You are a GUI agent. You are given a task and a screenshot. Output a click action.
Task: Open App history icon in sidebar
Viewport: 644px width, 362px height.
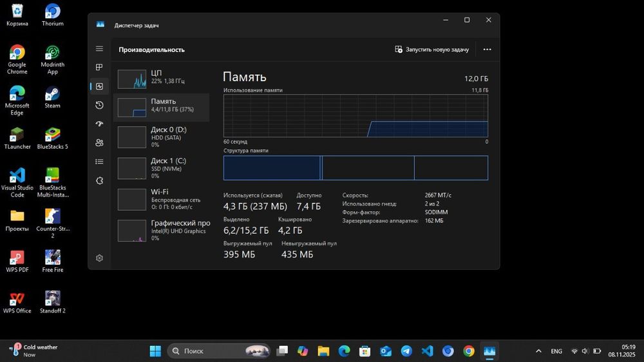[99, 105]
